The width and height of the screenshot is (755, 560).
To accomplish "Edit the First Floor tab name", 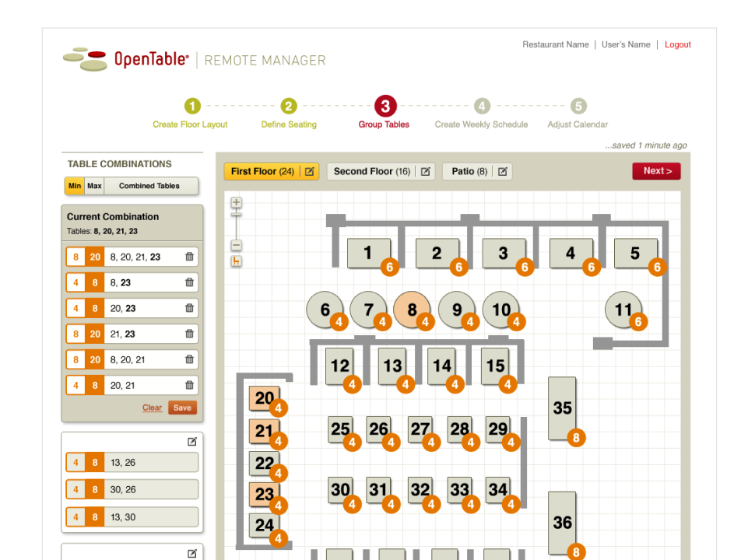I will point(309,172).
